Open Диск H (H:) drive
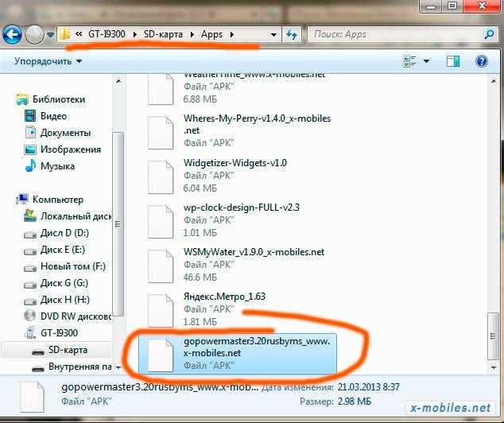The height and width of the screenshot is (423, 504). click(x=64, y=300)
